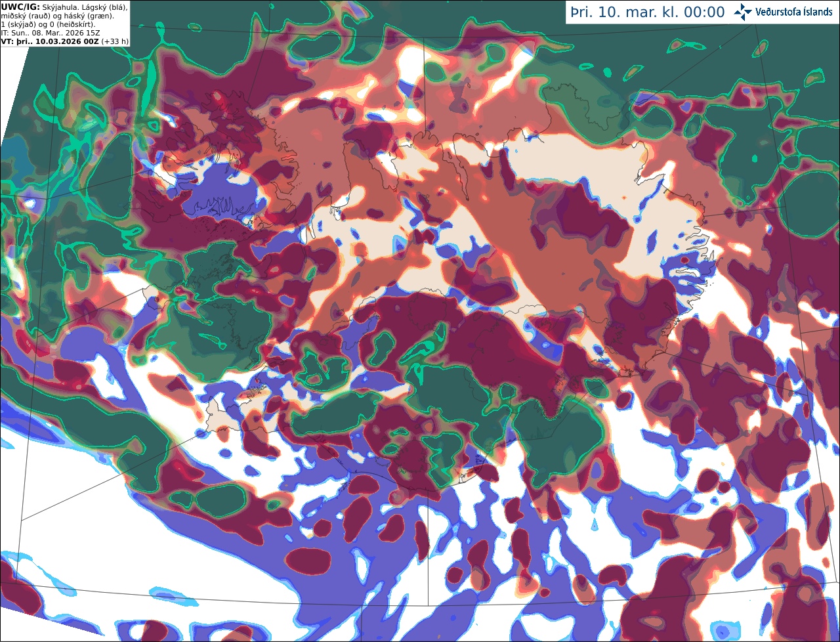840x642 pixels.
Task: Click the 'Veðurstofa Íslands' text label
Action: (x=794, y=12)
